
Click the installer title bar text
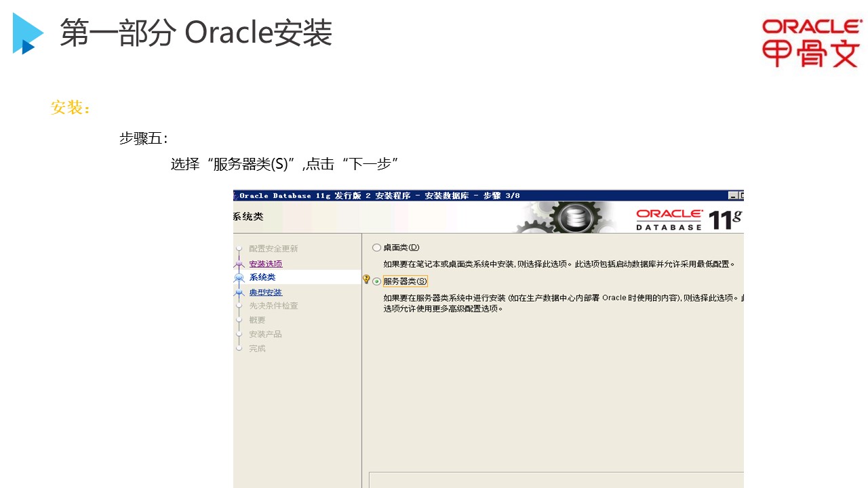point(380,196)
